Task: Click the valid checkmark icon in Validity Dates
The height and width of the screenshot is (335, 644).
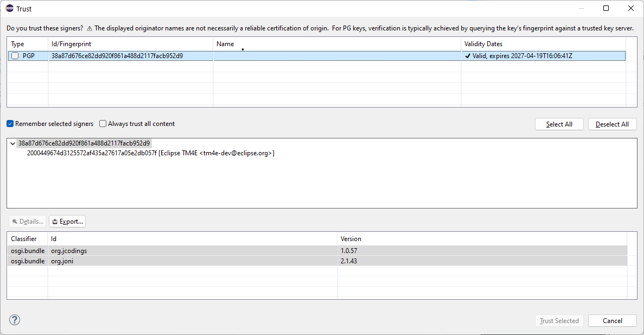Action: click(468, 56)
